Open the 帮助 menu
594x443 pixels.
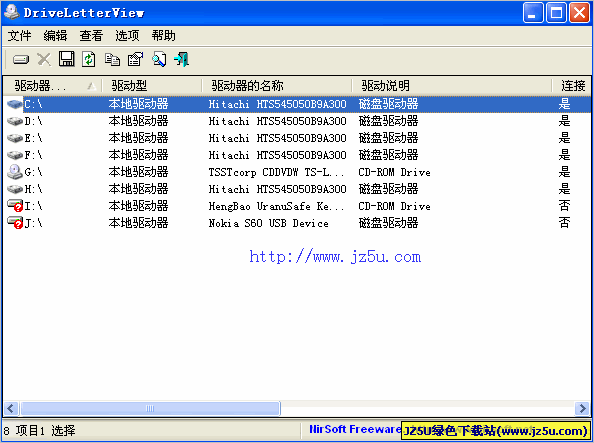point(163,36)
